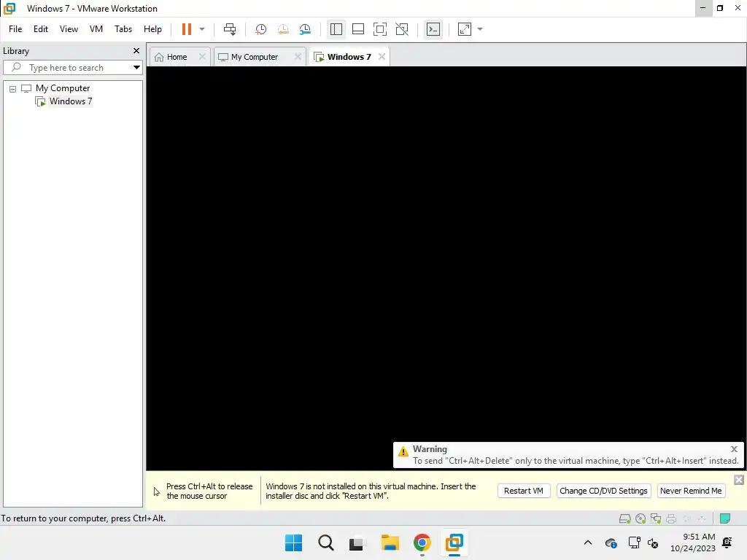Click the sound card status icon
Image resolution: width=747 pixels, height=560 pixels.
[x=686, y=518]
